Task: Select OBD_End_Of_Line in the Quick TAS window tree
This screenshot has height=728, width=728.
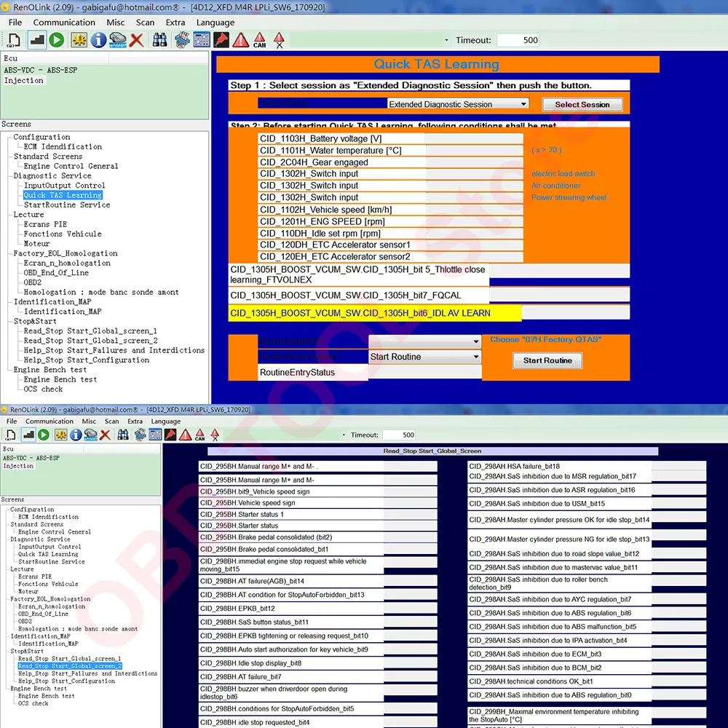Action: click(56, 273)
